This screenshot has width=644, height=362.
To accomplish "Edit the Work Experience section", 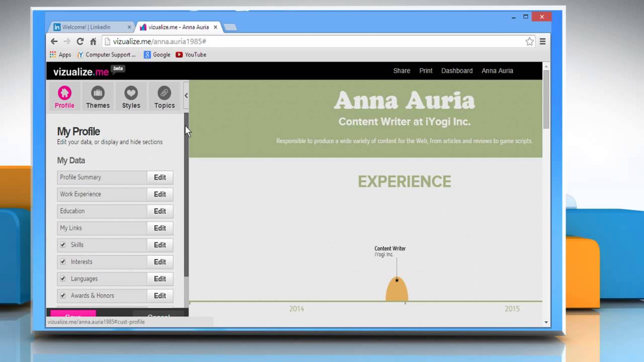I will [x=160, y=195].
